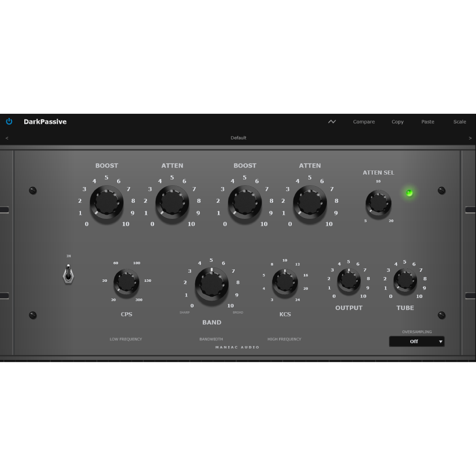
Task: Click the BANDWIDTH label
Action: click(211, 339)
